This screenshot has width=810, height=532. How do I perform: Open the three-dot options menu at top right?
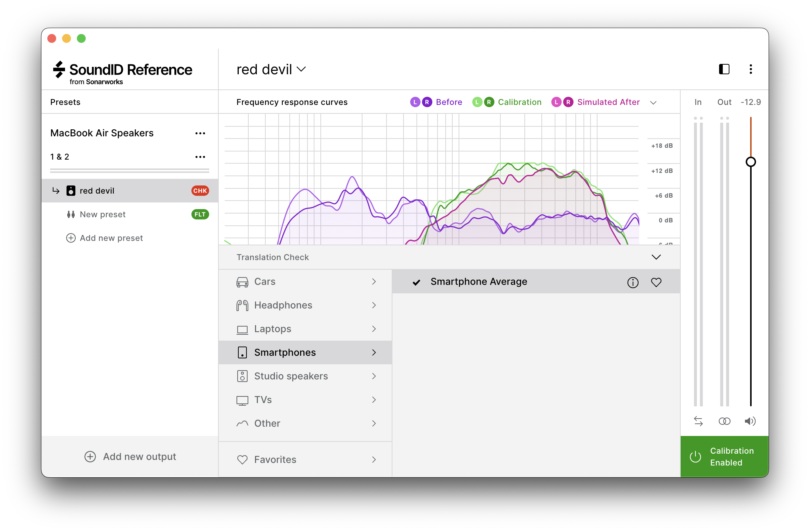point(751,69)
